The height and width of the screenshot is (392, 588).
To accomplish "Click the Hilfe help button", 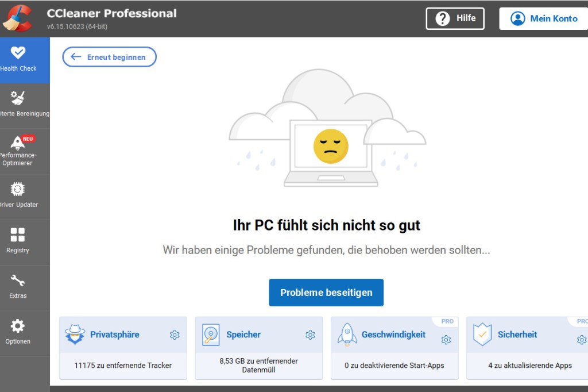I will (455, 18).
